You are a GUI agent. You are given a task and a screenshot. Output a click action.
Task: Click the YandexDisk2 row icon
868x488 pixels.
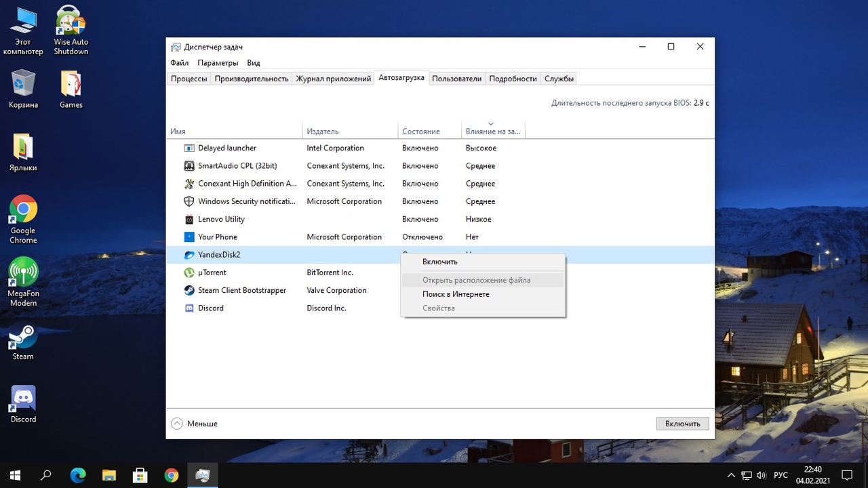tap(189, 255)
